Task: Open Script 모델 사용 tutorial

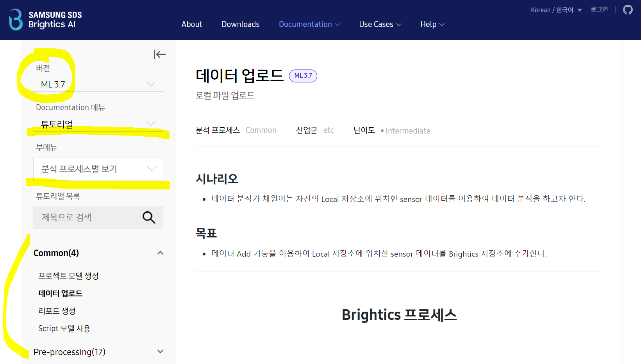Action: 64,328
